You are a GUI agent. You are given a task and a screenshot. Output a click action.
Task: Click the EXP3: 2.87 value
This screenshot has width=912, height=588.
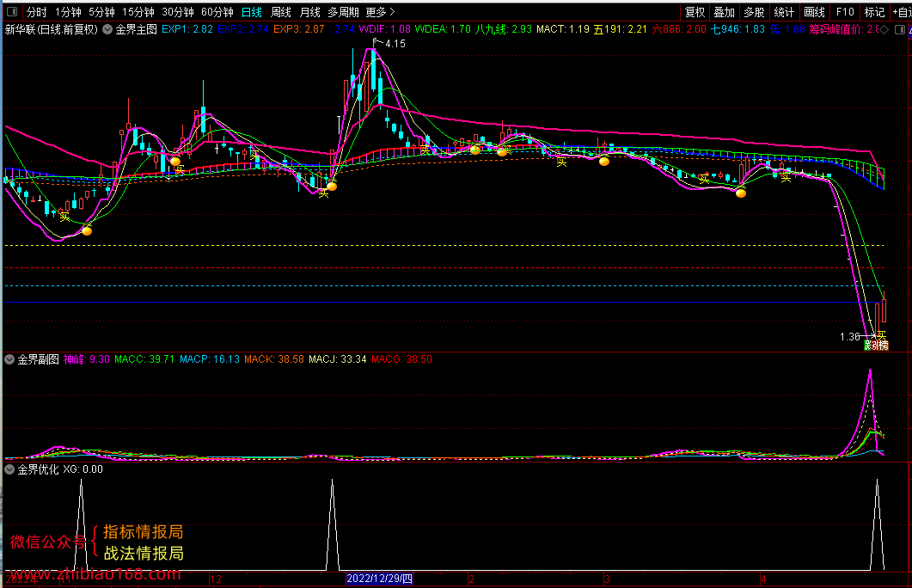[299, 29]
